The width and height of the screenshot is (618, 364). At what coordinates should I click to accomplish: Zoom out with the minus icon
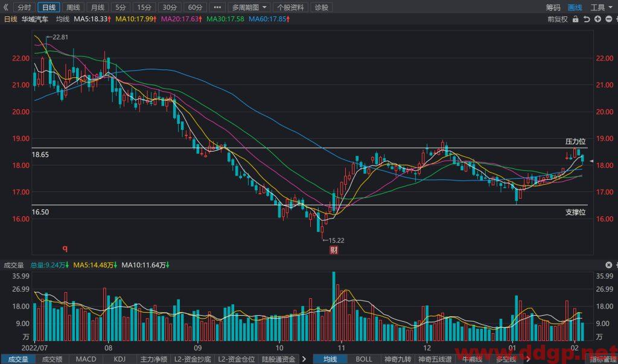click(x=610, y=19)
